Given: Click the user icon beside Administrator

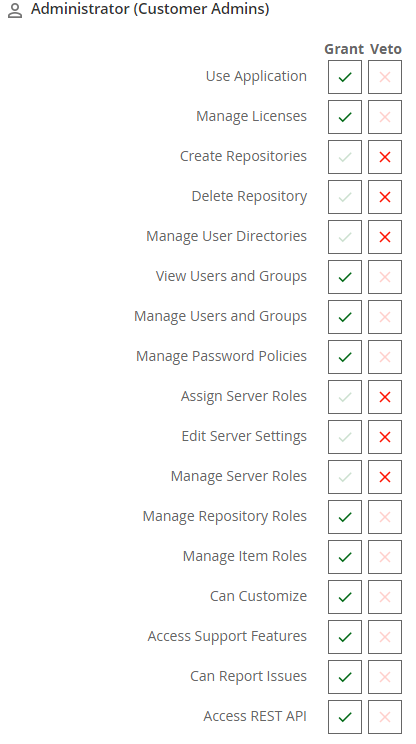Looking at the screenshot, I should (x=15, y=10).
